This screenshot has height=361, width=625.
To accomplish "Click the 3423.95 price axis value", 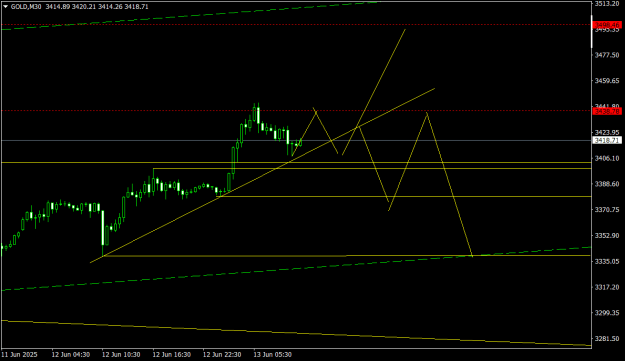I will [x=607, y=132].
